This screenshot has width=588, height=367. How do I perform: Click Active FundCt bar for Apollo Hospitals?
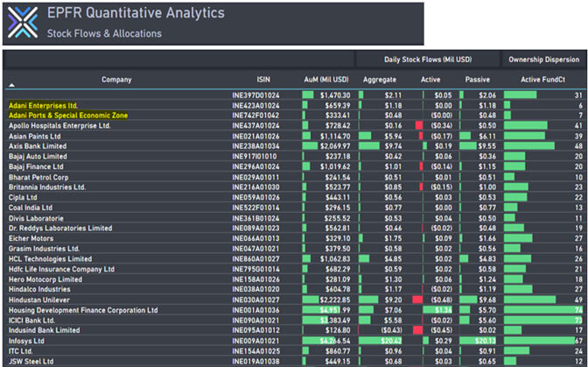(x=525, y=126)
